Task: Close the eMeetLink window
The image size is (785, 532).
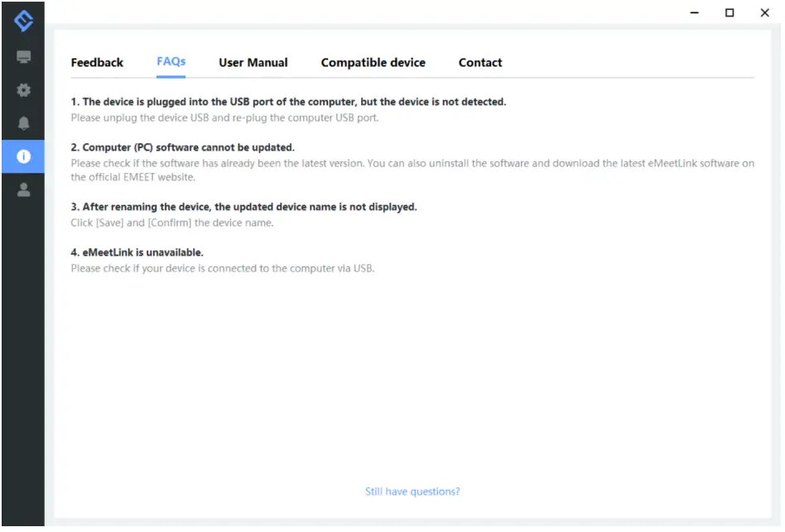Action: point(764,13)
